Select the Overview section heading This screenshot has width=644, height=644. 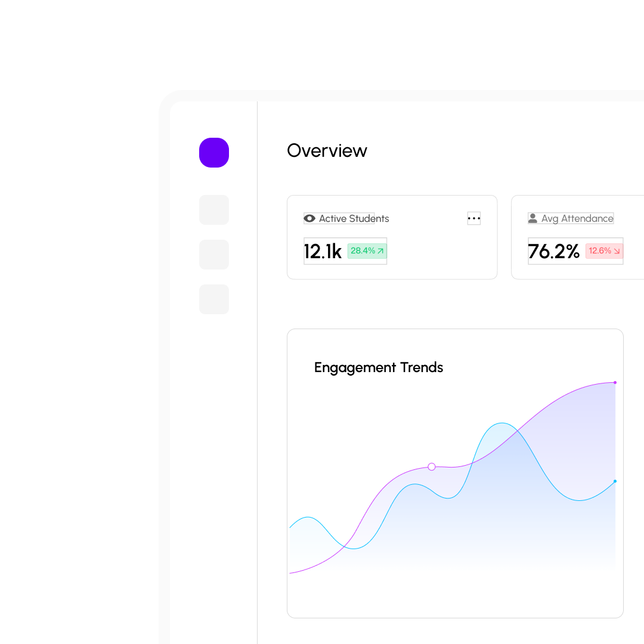pos(327,151)
